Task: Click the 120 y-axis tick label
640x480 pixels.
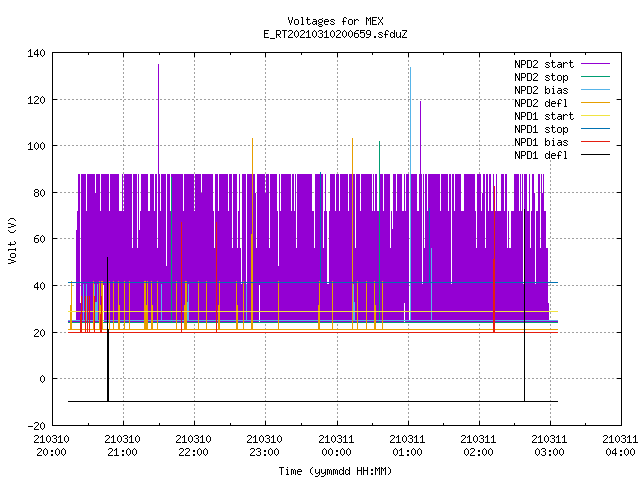Action: [36, 100]
